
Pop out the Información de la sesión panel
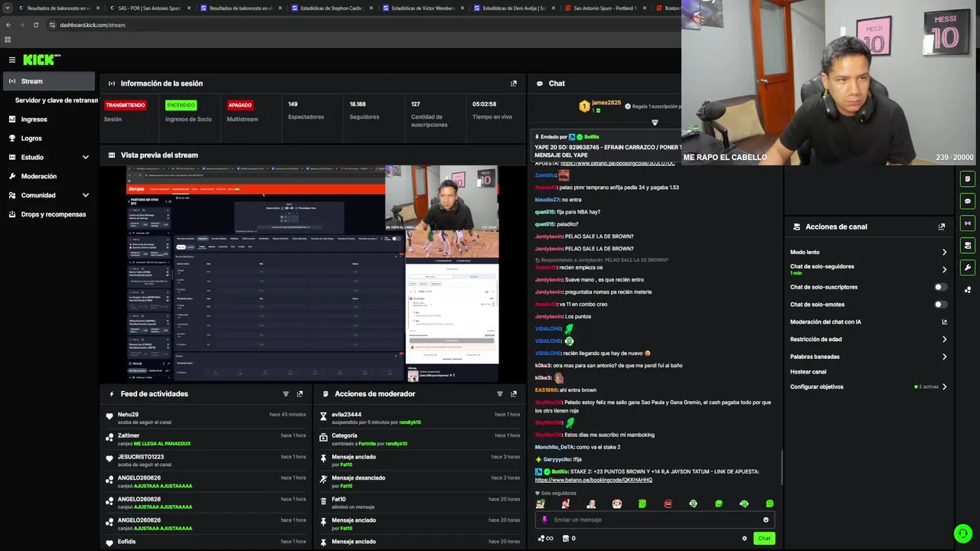[x=514, y=83]
